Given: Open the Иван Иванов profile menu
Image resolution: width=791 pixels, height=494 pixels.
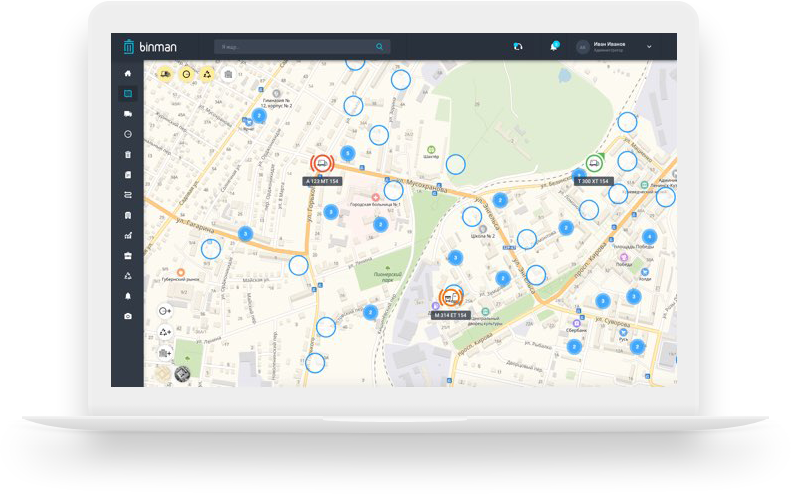Looking at the screenshot, I should 608,46.
